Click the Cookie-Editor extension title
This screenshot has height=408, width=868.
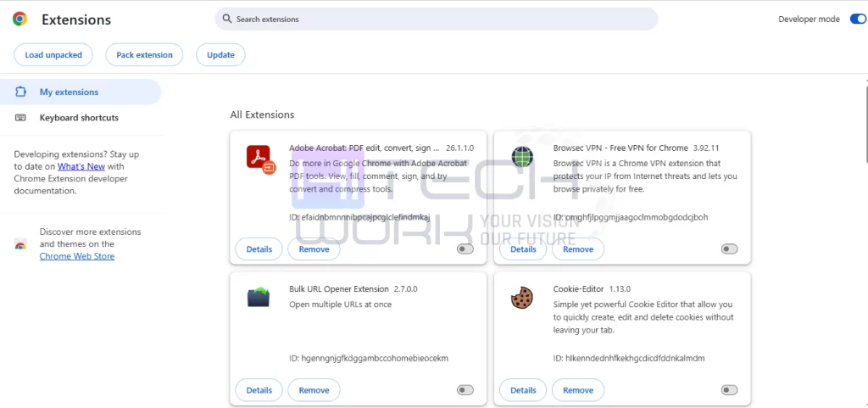pos(578,289)
